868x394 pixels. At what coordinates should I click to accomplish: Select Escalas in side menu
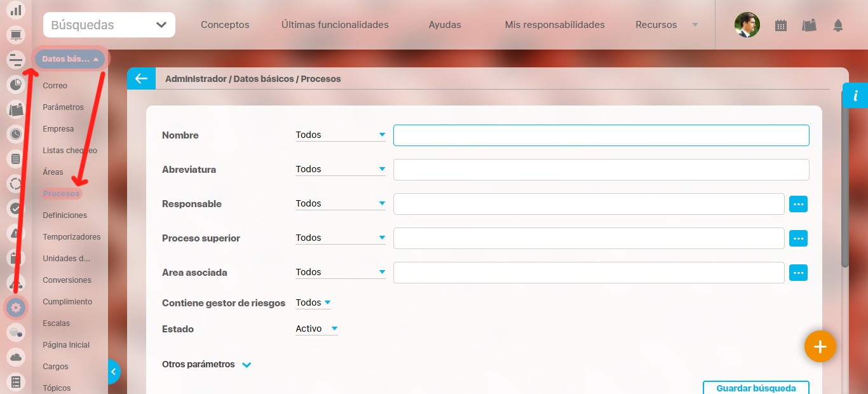click(57, 323)
